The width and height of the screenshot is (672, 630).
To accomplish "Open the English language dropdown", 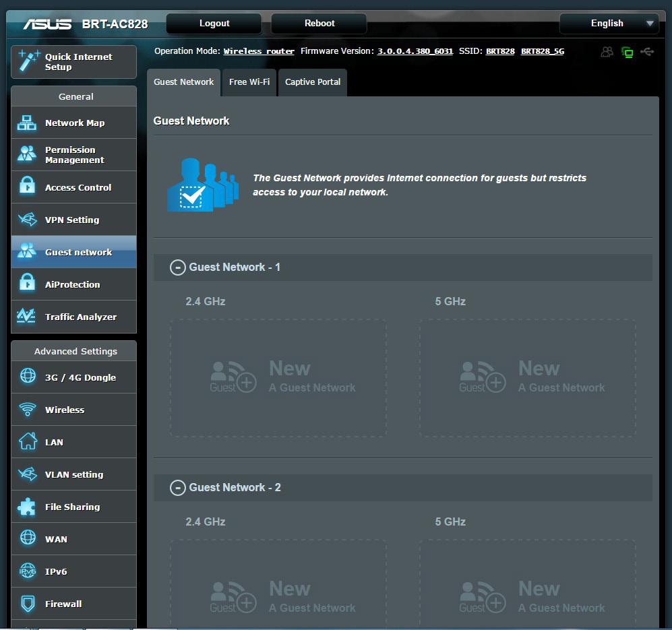I will (609, 24).
